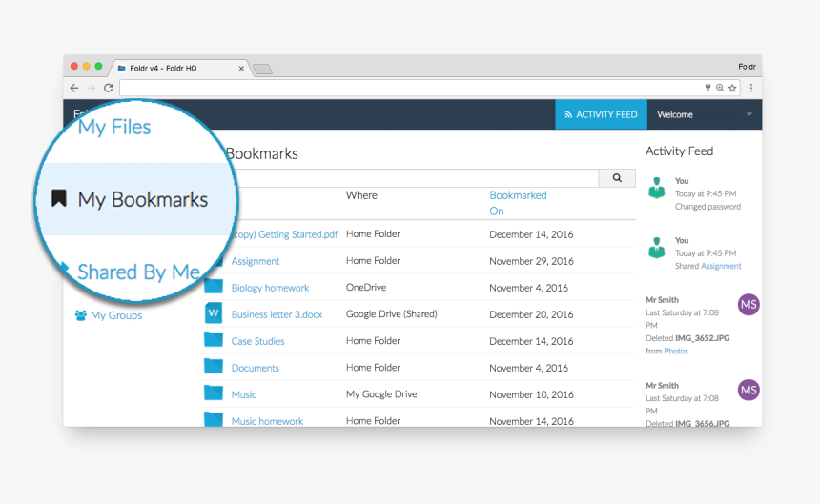Open the Music homework folder

[x=267, y=421]
